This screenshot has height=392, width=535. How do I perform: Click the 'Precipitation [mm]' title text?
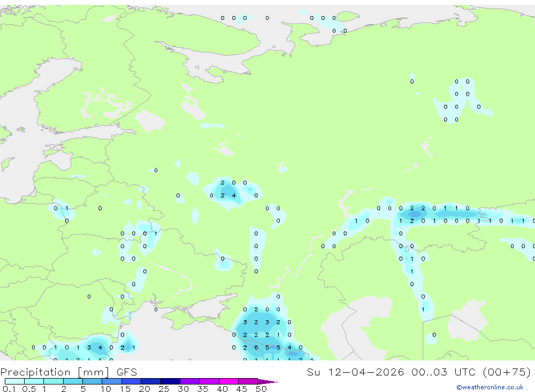coord(55,372)
